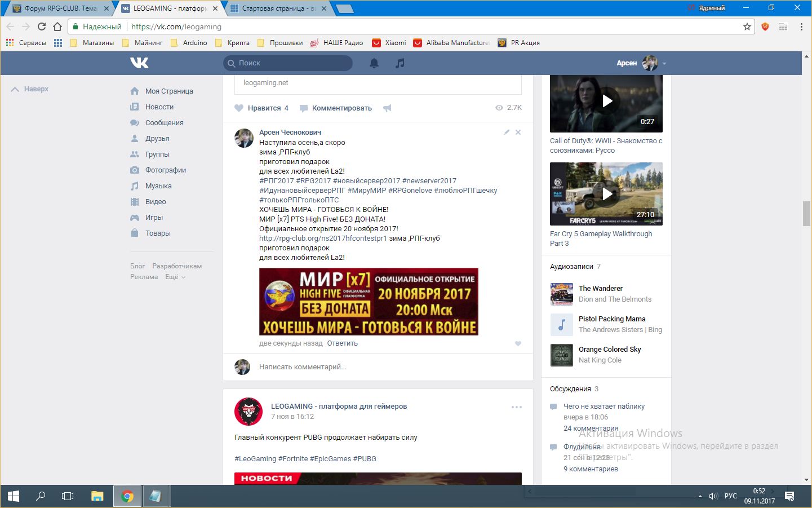Switch to the Форум RPG-CLUB tab

(x=60, y=8)
